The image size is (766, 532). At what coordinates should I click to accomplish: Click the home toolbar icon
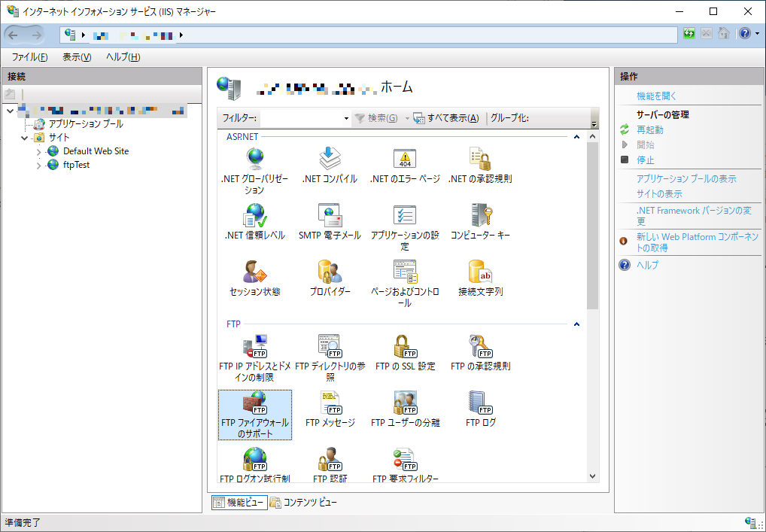point(724,34)
